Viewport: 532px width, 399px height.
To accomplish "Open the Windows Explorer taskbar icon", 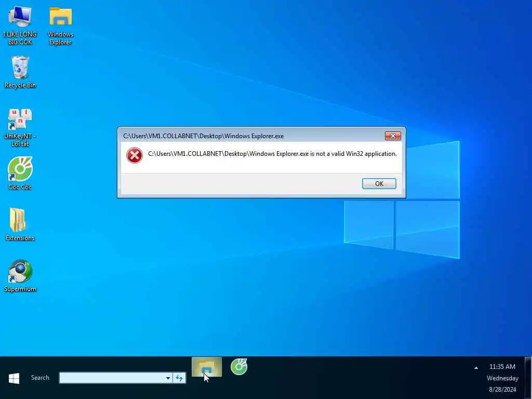I will pos(207,367).
